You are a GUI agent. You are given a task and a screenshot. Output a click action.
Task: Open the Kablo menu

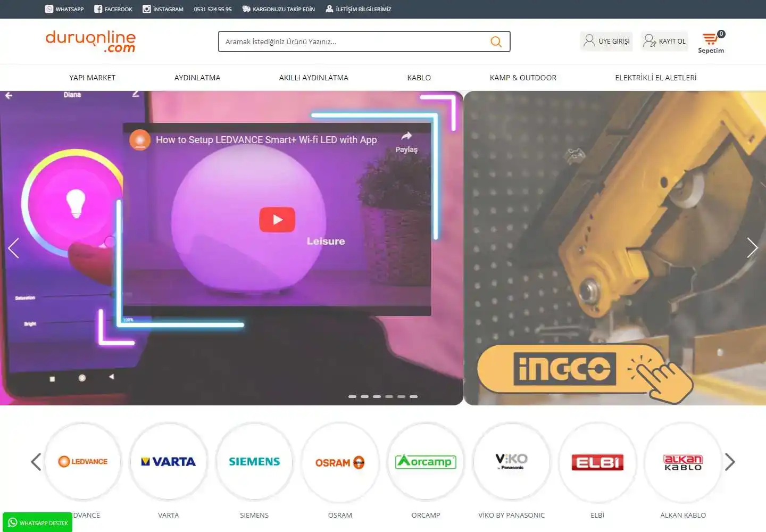click(x=419, y=78)
